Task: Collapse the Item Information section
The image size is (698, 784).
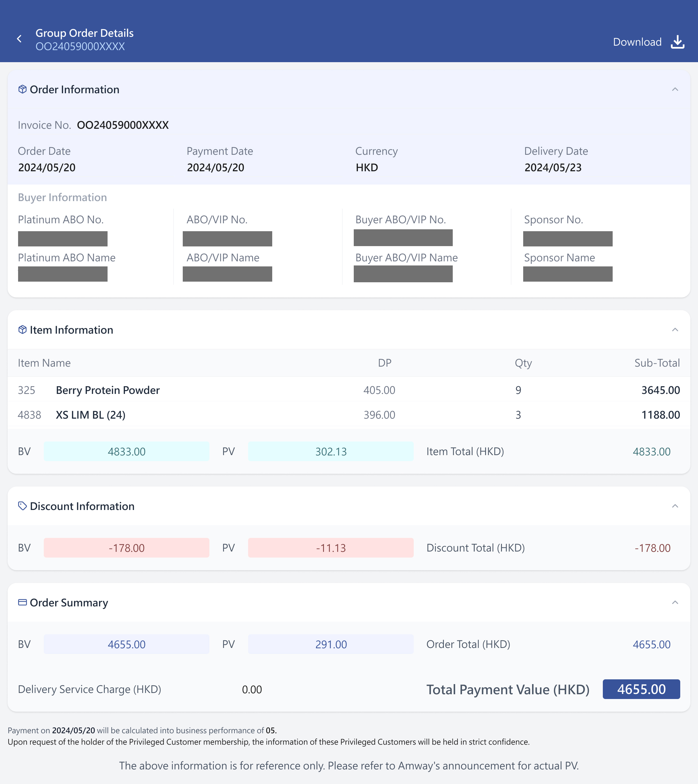Action: [675, 330]
